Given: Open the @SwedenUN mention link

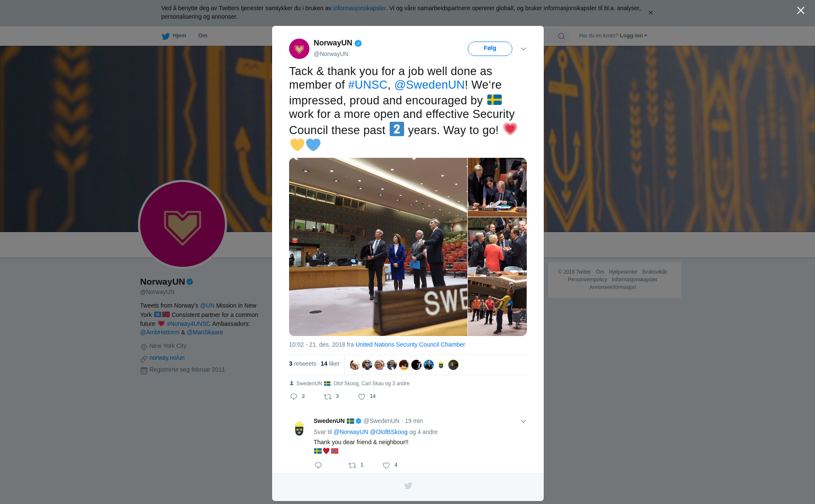Looking at the screenshot, I should [x=430, y=85].
